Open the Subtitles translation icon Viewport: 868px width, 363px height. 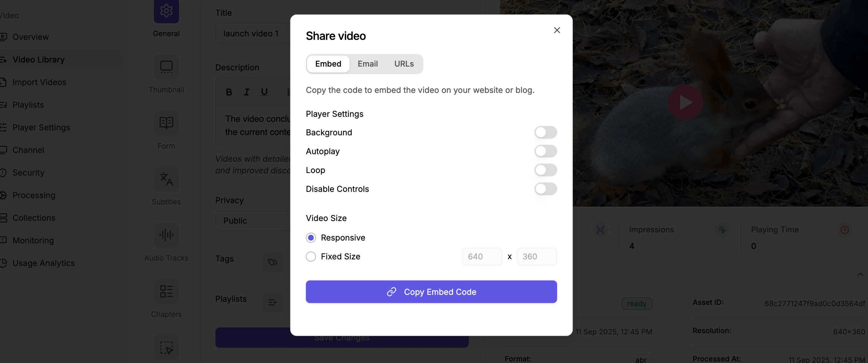(x=166, y=179)
